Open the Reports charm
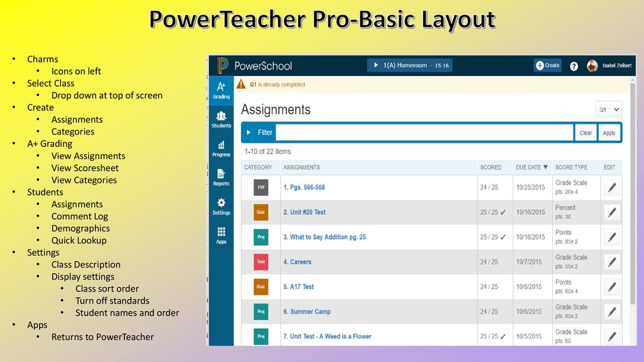644x362 pixels. click(x=221, y=177)
